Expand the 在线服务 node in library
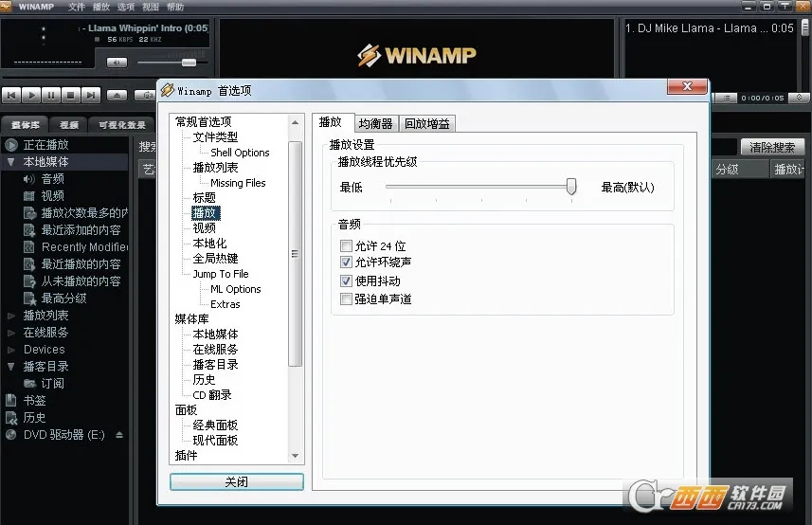The image size is (812, 525). pyautogui.click(x=10, y=333)
